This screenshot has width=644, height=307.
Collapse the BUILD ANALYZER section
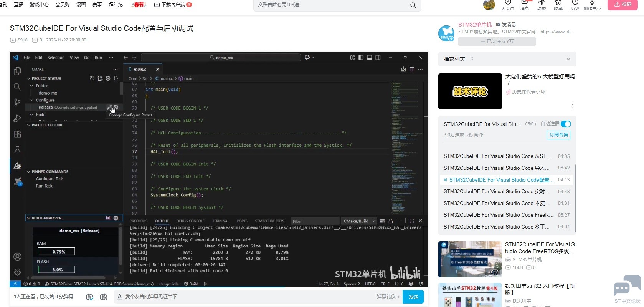[28, 218]
